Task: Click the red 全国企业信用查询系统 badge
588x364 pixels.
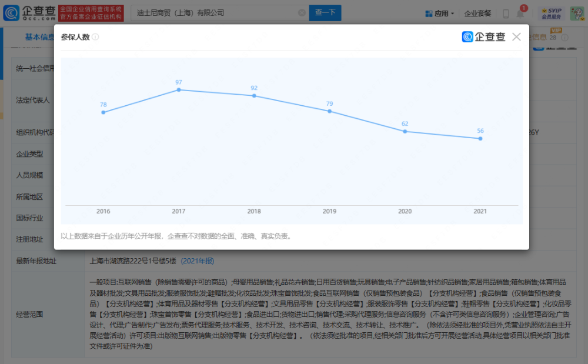Action: pos(91,13)
